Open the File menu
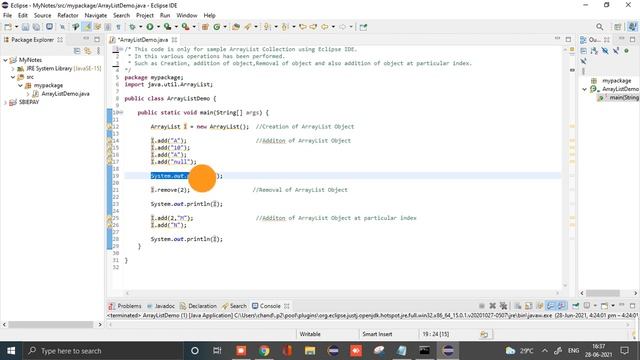The width and height of the screenshot is (640, 360). point(7,16)
